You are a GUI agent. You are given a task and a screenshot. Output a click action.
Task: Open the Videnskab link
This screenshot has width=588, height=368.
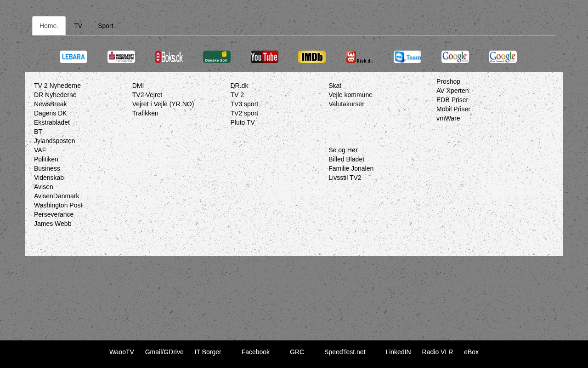tap(49, 178)
